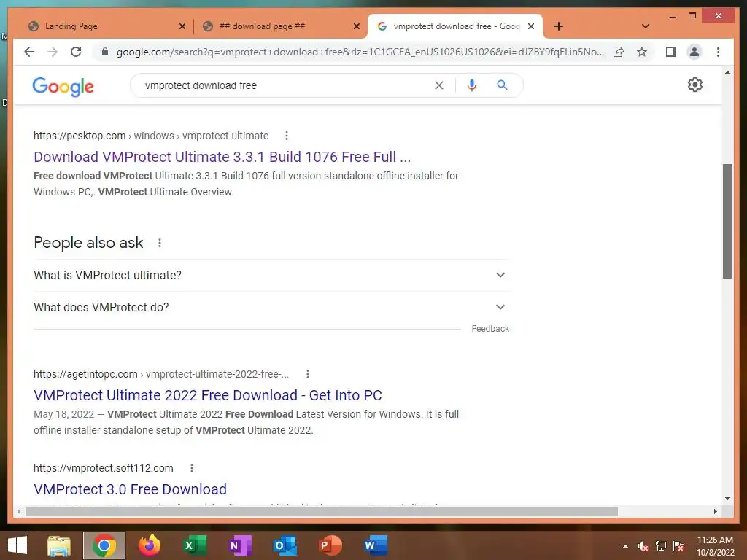Click the scroll up arrow
Viewport: 747px width, 560px height.
click(727, 72)
